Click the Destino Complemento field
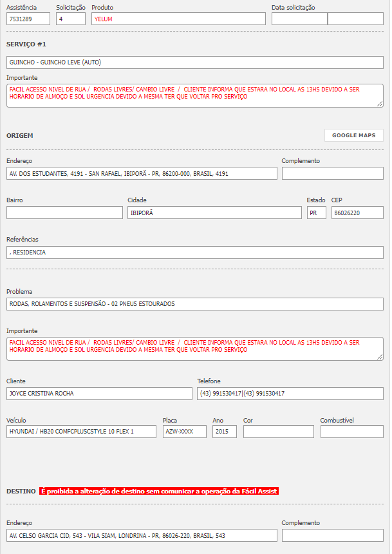 333,535
